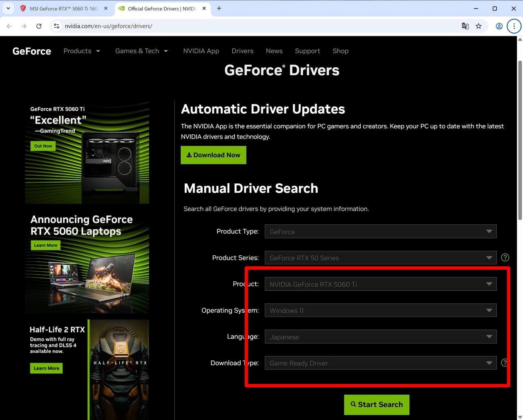Image resolution: width=523 pixels, height=420 pixels.
Task: Click the Automatic Driver Updates heading
Action: [263, 109]
